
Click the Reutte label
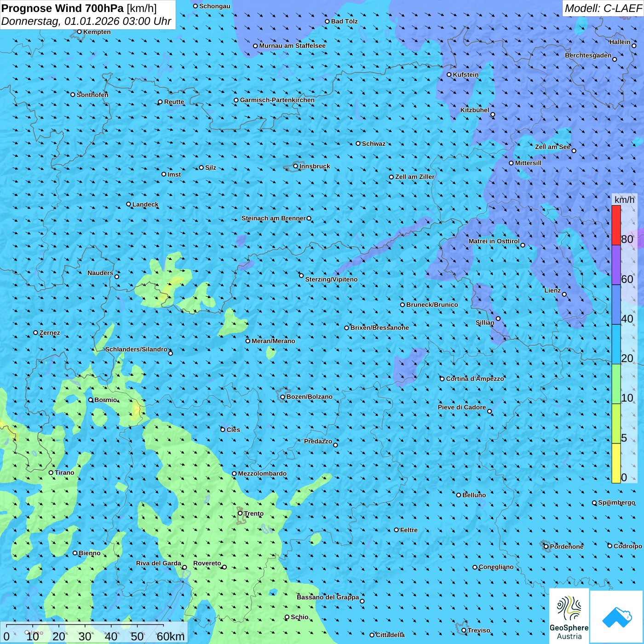174,102
